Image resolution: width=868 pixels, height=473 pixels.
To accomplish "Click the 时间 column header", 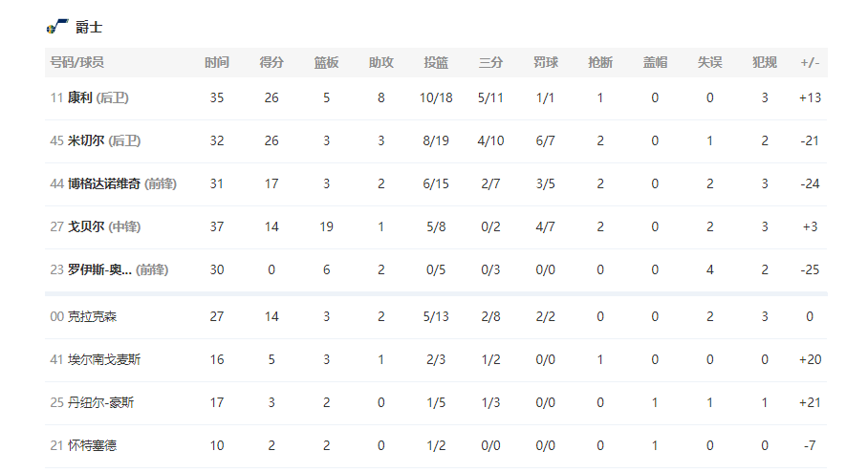I will pyautogui.click(x=217, y=62).
